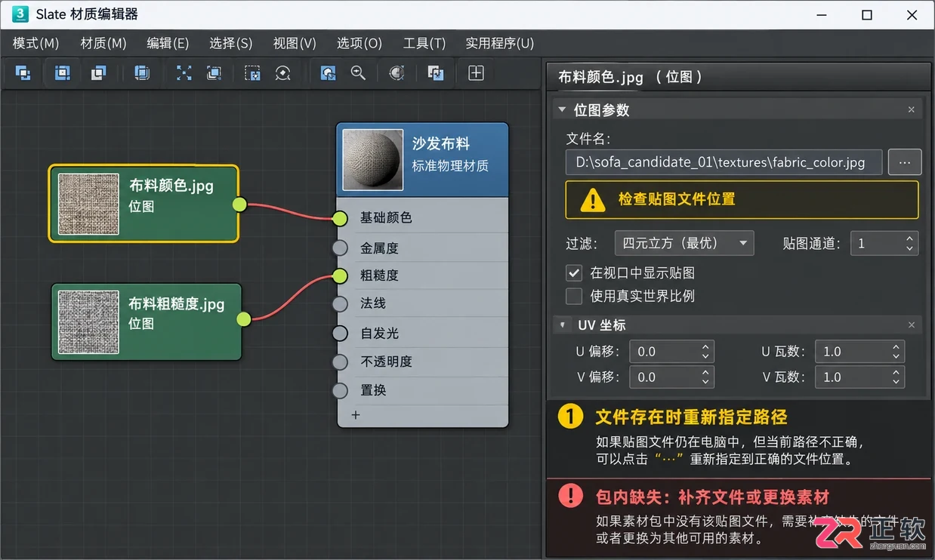The height and width of the screenshot is (560, 935).
Task: Click the dashed selection box icon
Action: coord(252,73)
